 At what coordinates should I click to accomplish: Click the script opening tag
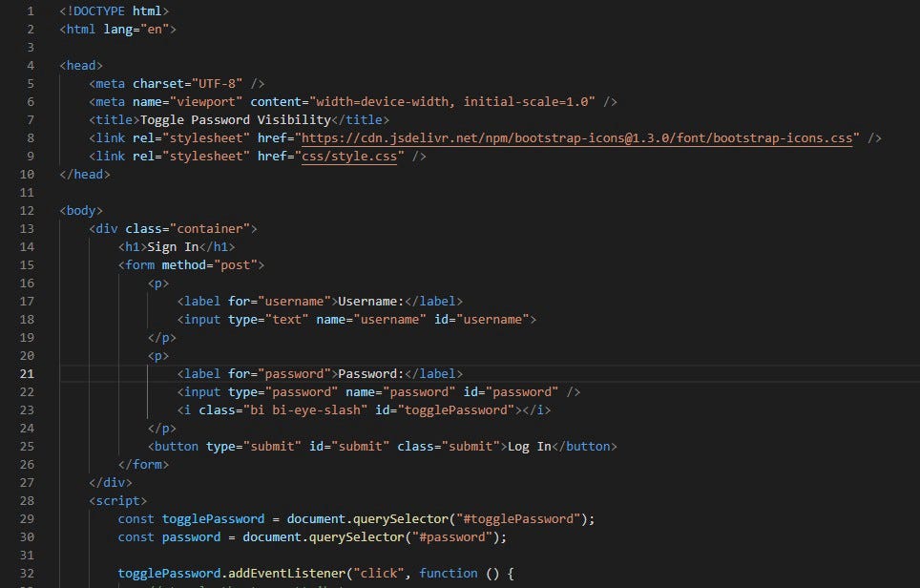point(118,500)
